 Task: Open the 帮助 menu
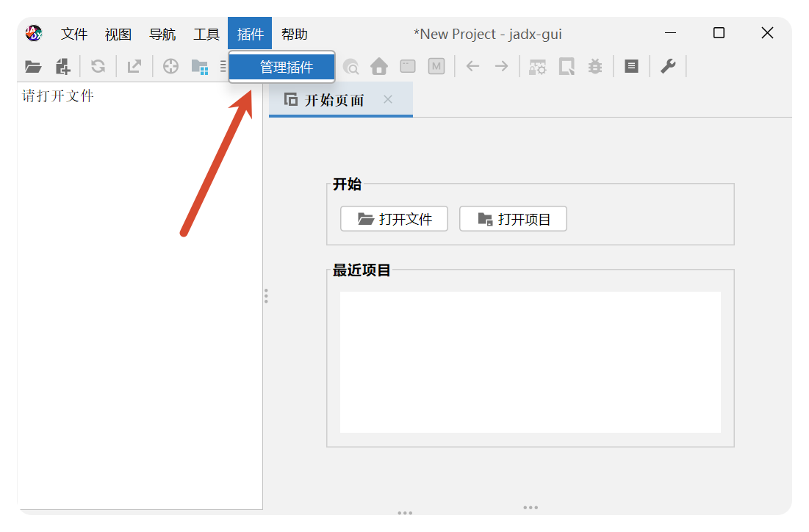pos(295,35)
